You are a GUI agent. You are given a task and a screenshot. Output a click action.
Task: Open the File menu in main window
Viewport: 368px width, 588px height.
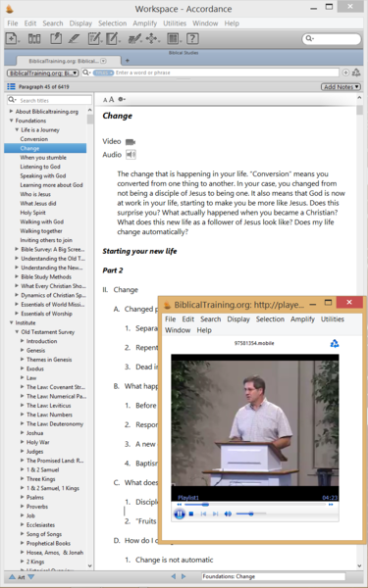[13, 24]
